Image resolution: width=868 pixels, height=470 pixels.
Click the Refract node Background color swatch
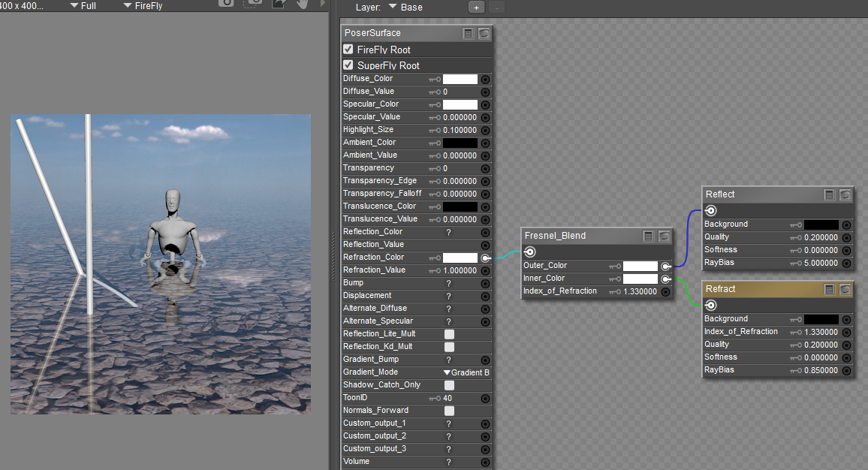[821, 319]
